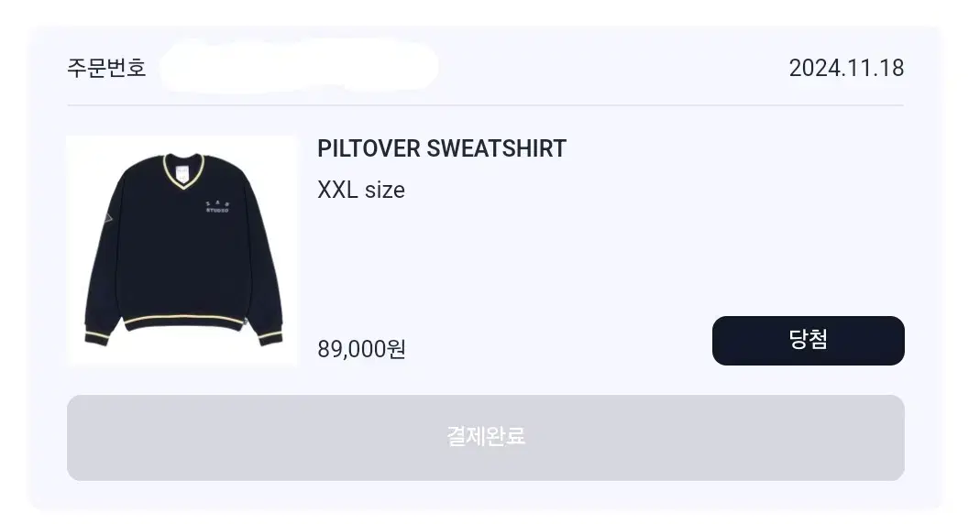Click the blurred order number value
Image resolution: width=980 pixels, height=524 pixels.
click(299, 66)
